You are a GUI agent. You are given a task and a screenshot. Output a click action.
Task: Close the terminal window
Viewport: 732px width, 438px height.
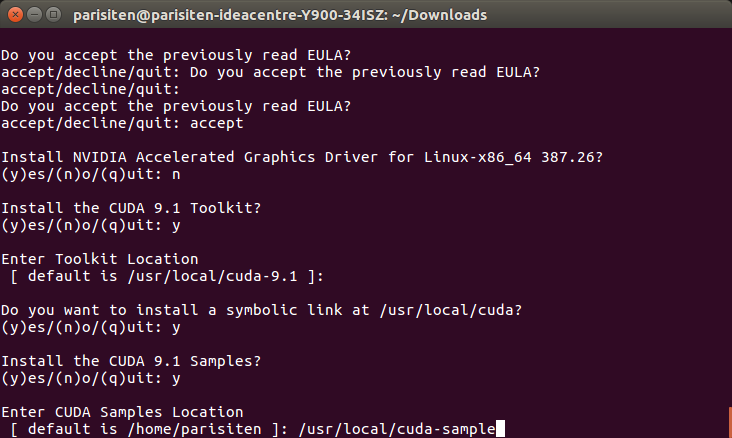pyautogui.click(x=15, y=15)
